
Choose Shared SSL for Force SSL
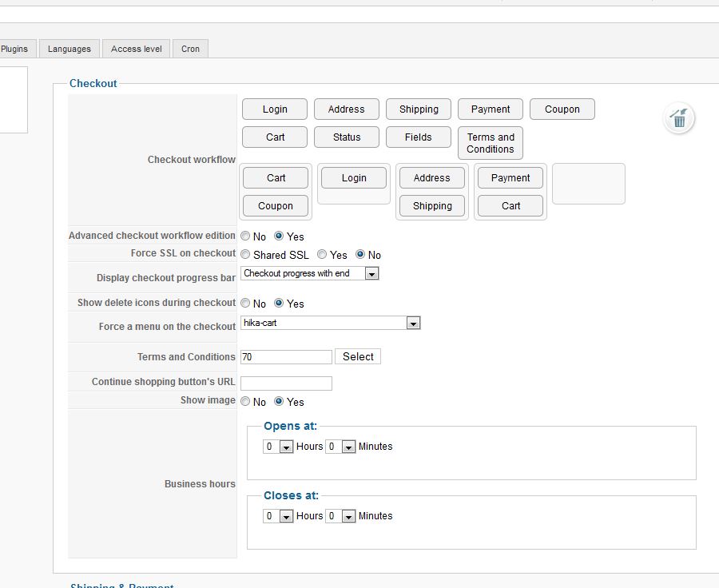(x=245, y=255)
